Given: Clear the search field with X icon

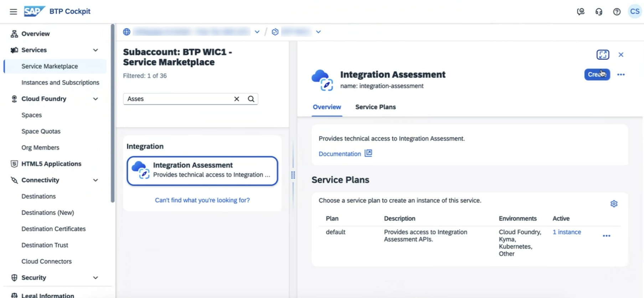Looking at the screenshot, I should tap(237, 99).
